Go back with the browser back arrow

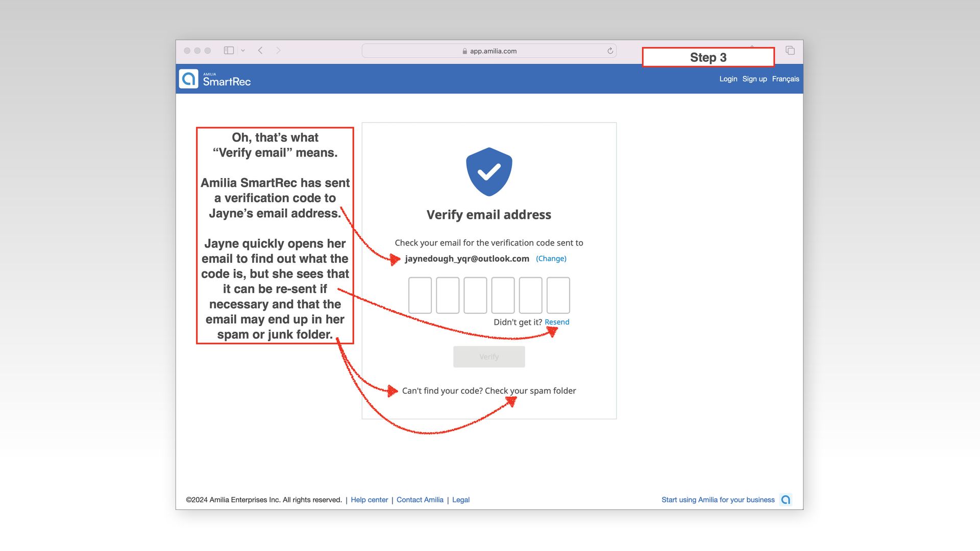click(260, 51)
